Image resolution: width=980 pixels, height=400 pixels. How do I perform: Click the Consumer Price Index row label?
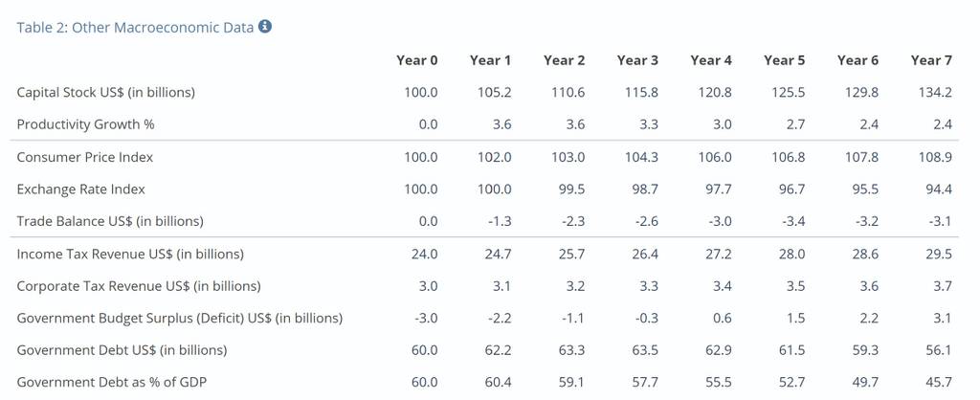[85, 157]
